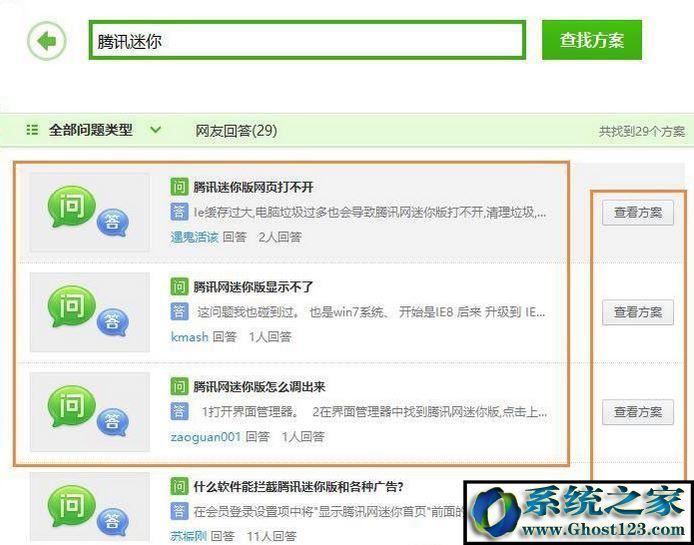The image size is (694, 545).
Task: Click the answer text starting with Ie缓存过大
Action: 370,213
